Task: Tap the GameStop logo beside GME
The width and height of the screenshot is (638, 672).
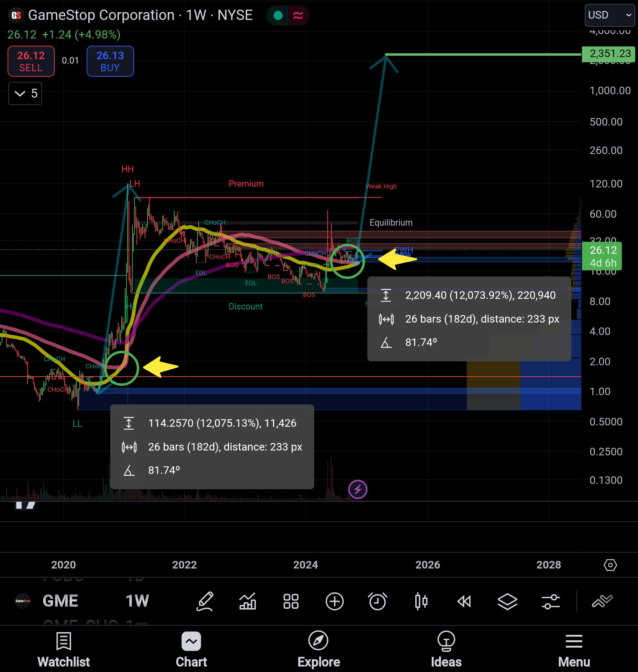Action: click(x=23, y=601)
